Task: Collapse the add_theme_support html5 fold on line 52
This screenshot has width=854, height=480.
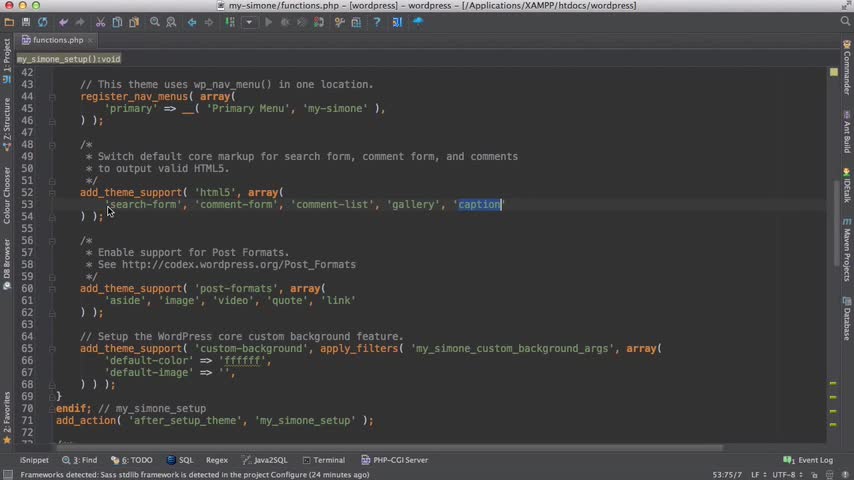Action: (52, 193)
